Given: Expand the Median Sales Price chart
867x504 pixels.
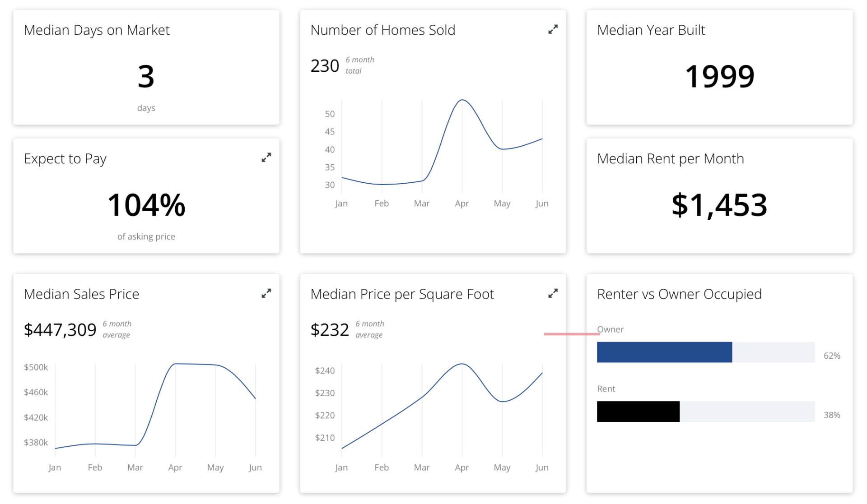Looking at the screenshot, I should (266, 293).
